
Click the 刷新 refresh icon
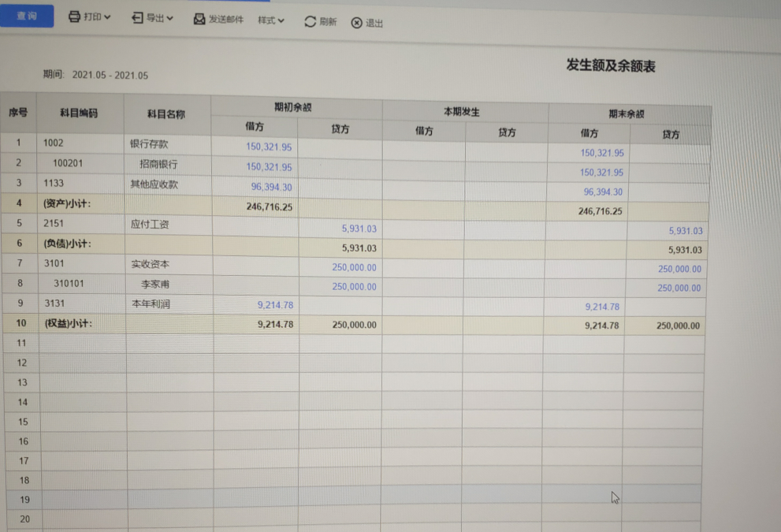point(310,21)
